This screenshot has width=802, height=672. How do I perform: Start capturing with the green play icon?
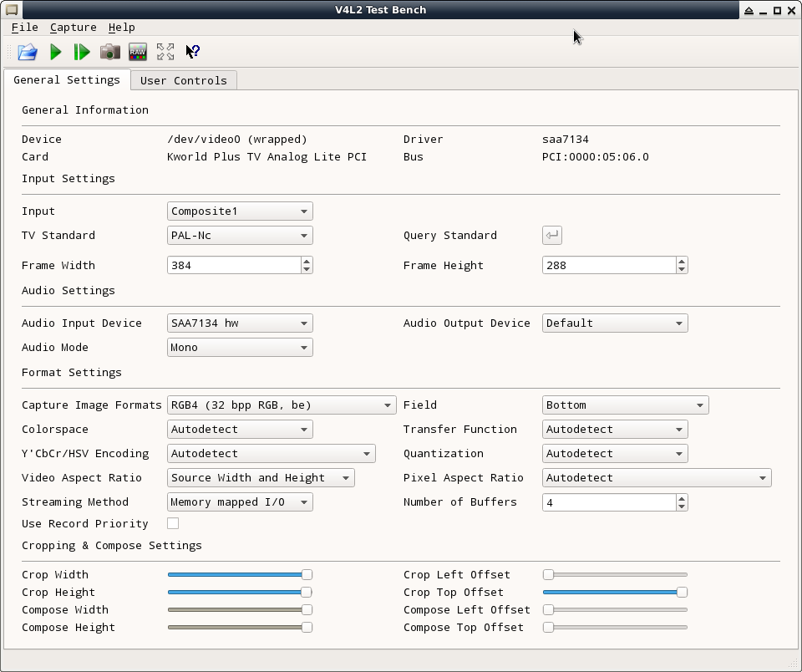click(x=55, y=52)
